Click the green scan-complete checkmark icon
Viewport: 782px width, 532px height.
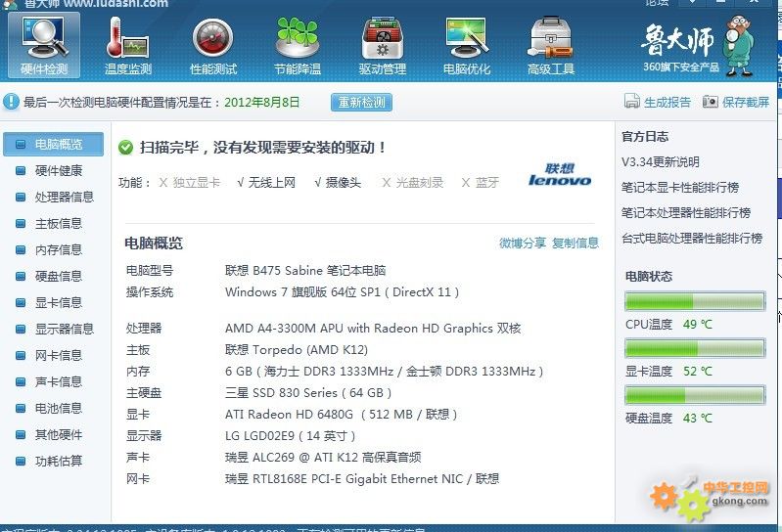click(125, 148)
